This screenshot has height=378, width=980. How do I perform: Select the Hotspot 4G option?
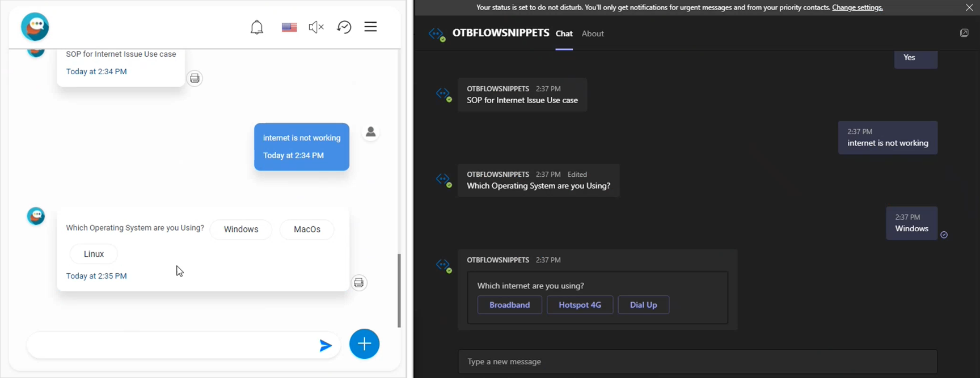point(580,305)
